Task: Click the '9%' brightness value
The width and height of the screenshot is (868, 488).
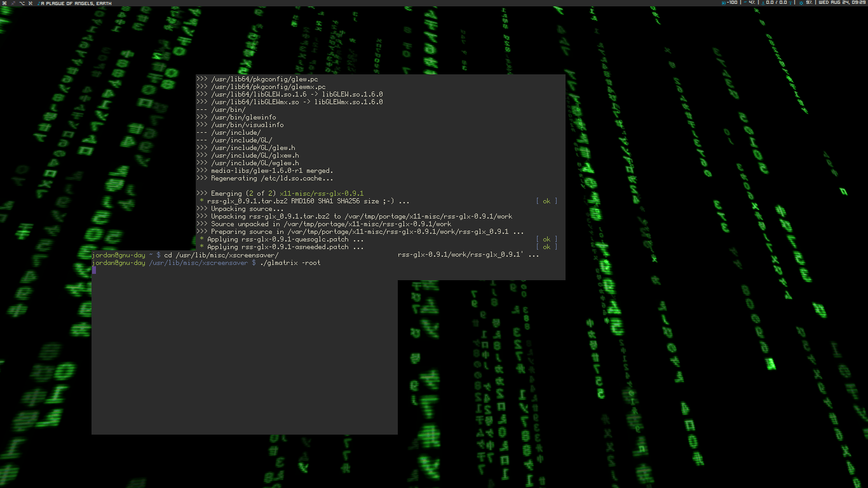Action: (x=810, y=3)
